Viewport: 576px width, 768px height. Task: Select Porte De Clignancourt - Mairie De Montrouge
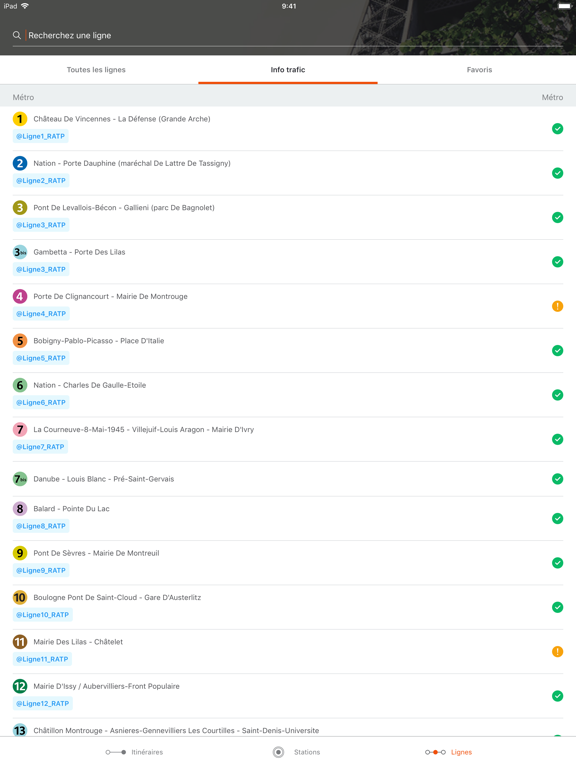coord(110,296)
